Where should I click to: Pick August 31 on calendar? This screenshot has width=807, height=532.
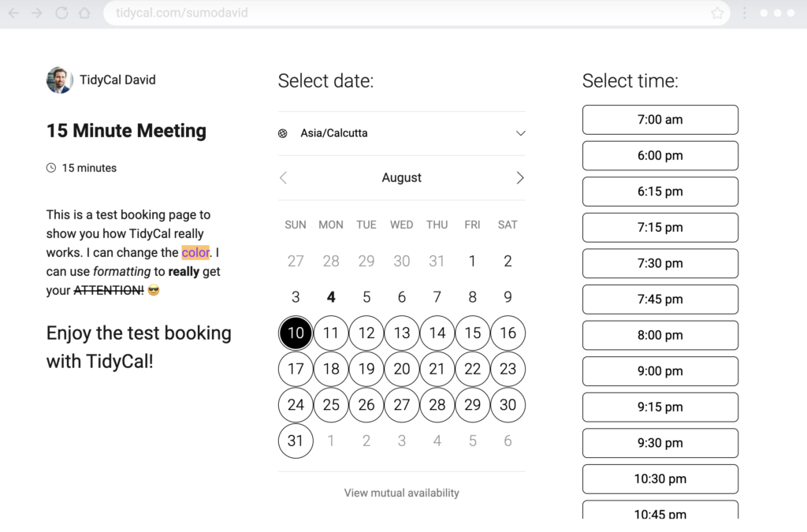click(x=296, y=441)
